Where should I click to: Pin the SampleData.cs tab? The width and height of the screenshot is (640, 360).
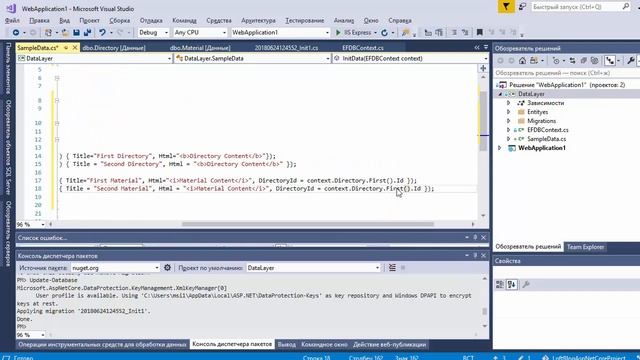coord(66,48)
